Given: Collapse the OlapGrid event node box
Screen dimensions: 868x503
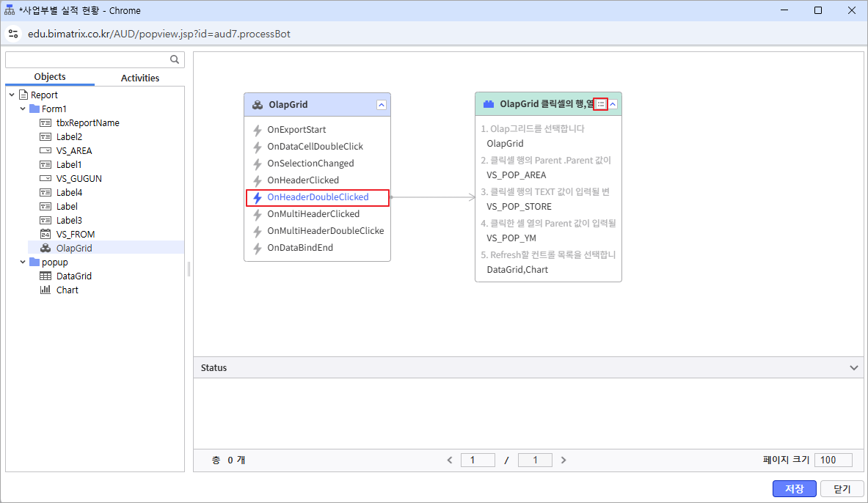Looking at the screenshot, I should click(x=381, y=105).
